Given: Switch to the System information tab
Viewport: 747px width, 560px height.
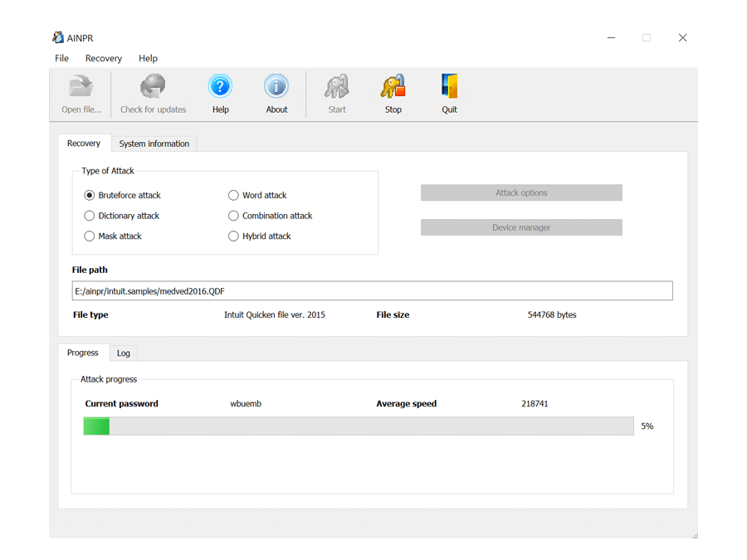Looking at the screenshot, I should pos(154,144).
